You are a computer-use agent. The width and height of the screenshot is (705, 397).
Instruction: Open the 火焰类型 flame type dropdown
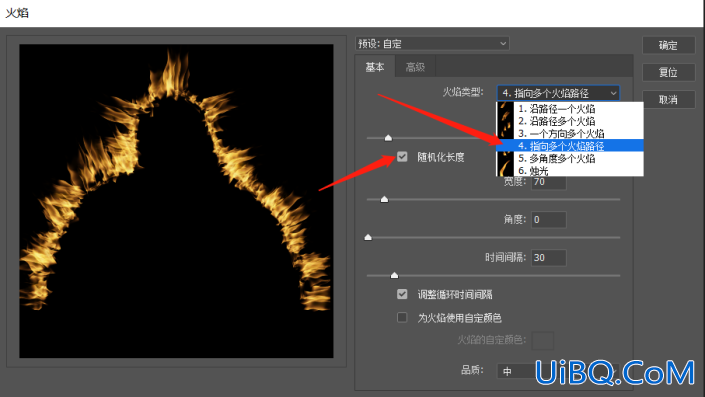pos(558,93)
